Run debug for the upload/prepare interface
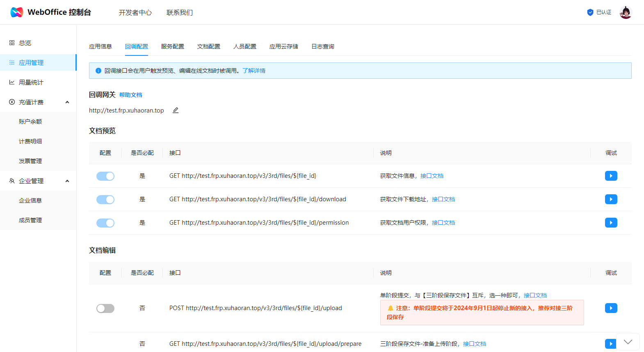 610,344
